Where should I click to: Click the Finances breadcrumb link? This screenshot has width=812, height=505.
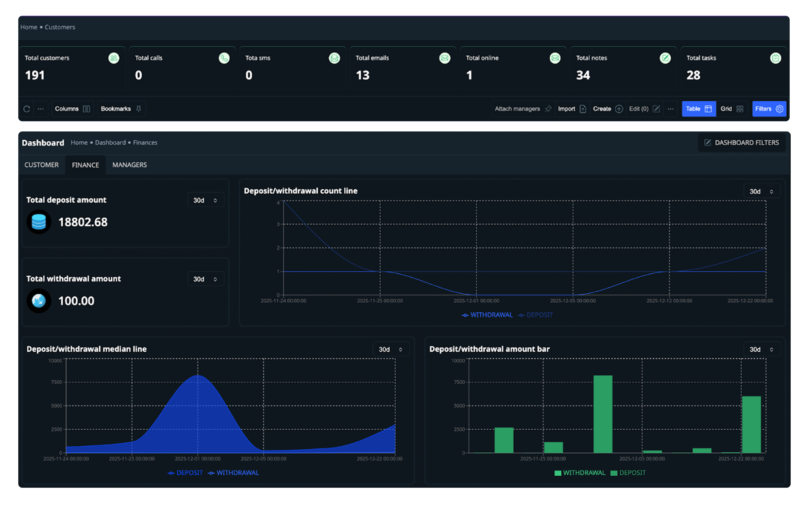point(145,142)
